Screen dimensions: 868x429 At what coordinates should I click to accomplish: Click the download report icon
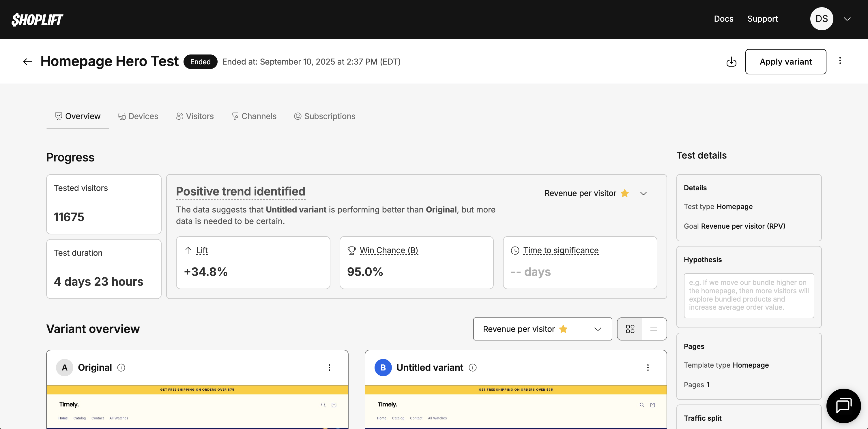coord(731,62)
